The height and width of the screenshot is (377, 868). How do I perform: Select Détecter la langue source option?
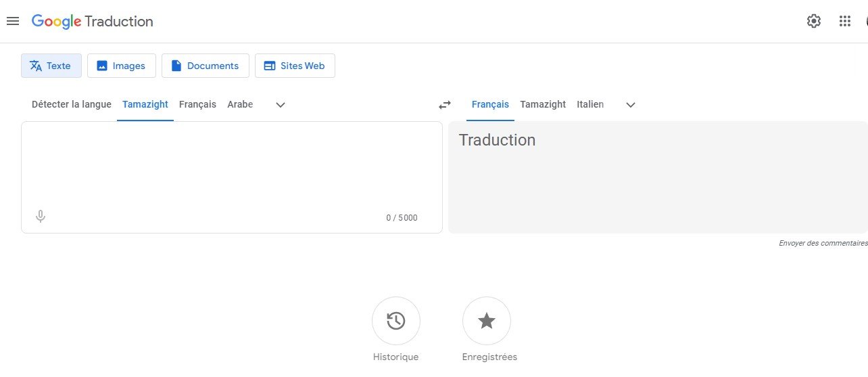(72, 104)
